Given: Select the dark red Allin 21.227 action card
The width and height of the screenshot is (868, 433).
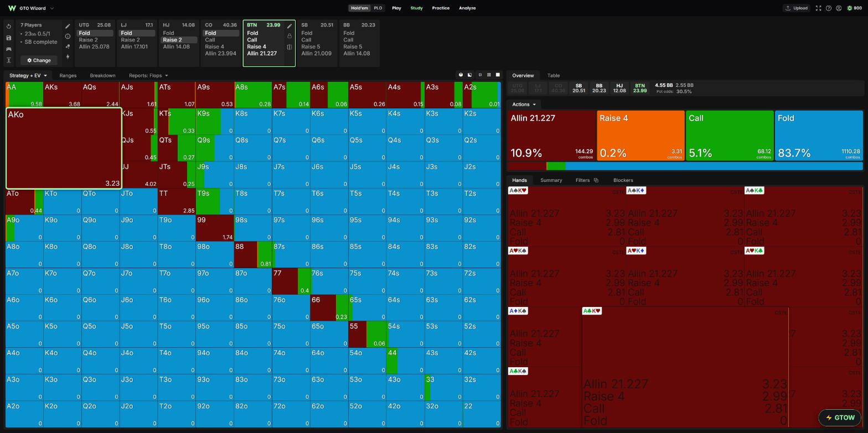Looking at the screenshot, I should 551,136.
